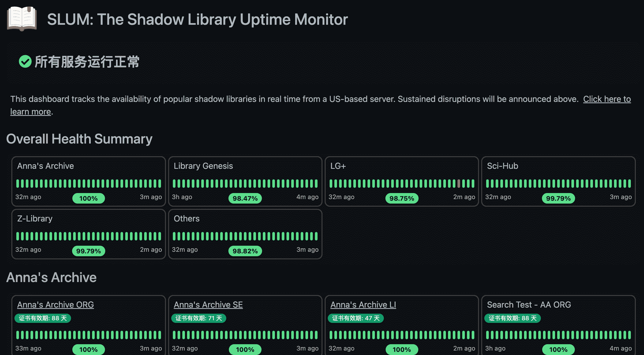The image size is (644, 355).
Task: Click the Overall Health Summary heading
Action: pos(79,139)
